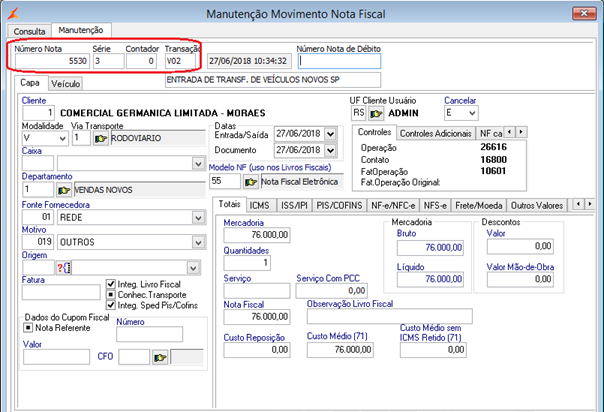
Task: Toggle Nota Referente checkbox
Action: tap(28, 328)
